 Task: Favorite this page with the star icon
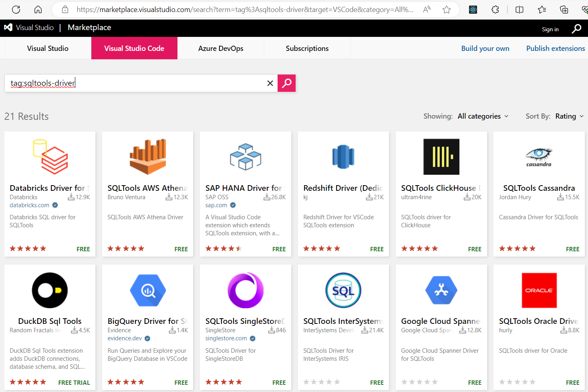(447, 10)
